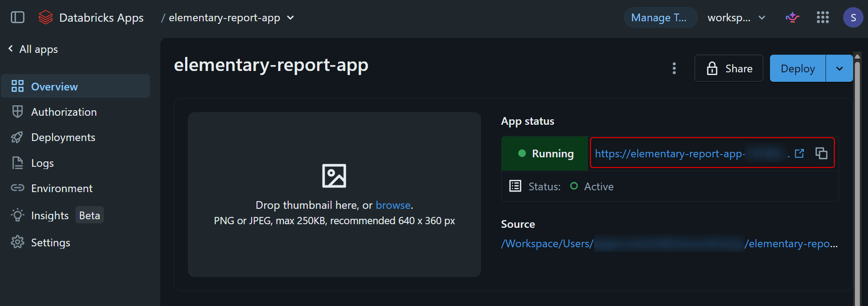Click Databricks Apps title

tap(101, 18)
